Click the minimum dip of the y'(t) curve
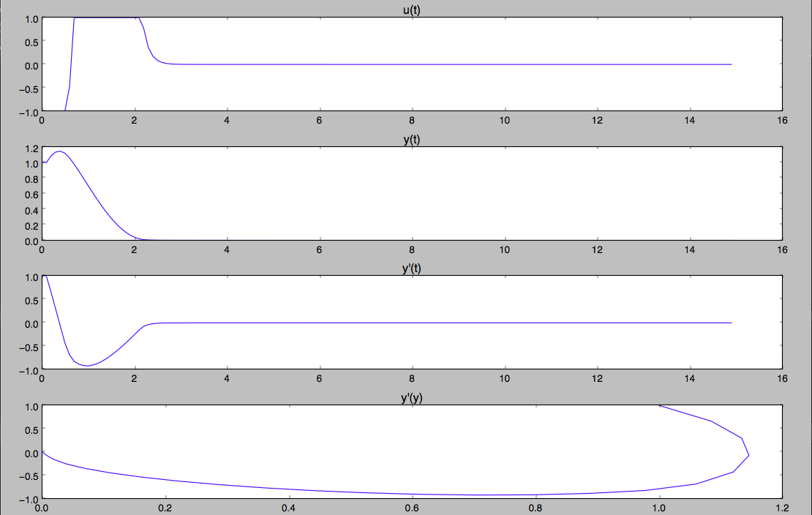The width and height of the screenshot is (812, 515). click(x=87, y=365)
